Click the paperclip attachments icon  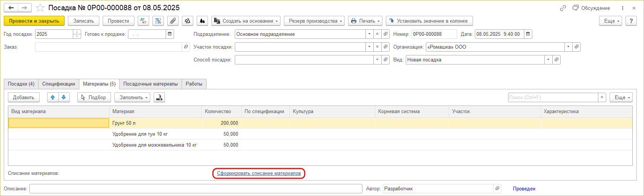tap(173, 21)
